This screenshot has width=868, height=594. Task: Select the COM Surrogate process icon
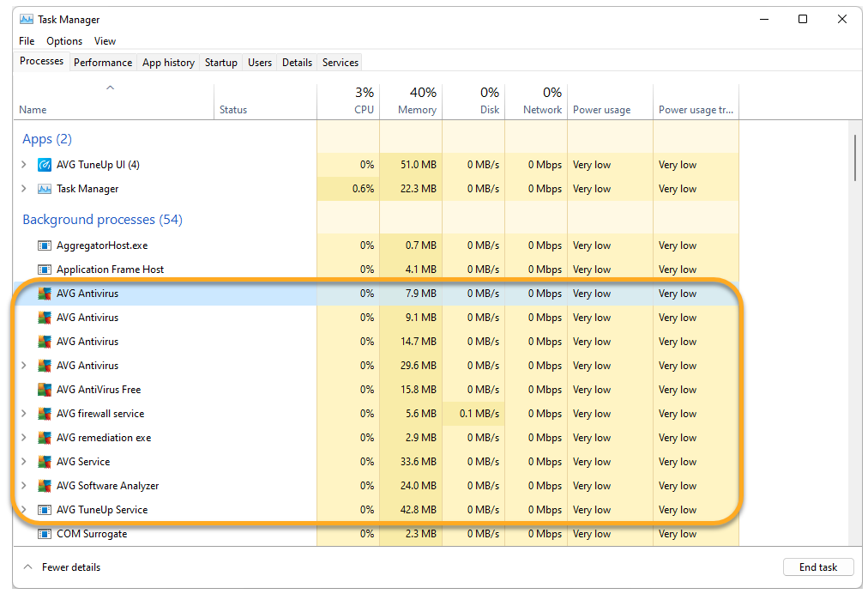tap(45, 534)
